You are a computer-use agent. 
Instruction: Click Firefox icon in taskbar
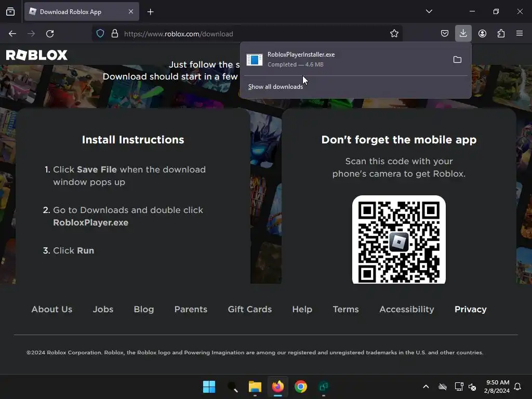(x=278, y=387)
